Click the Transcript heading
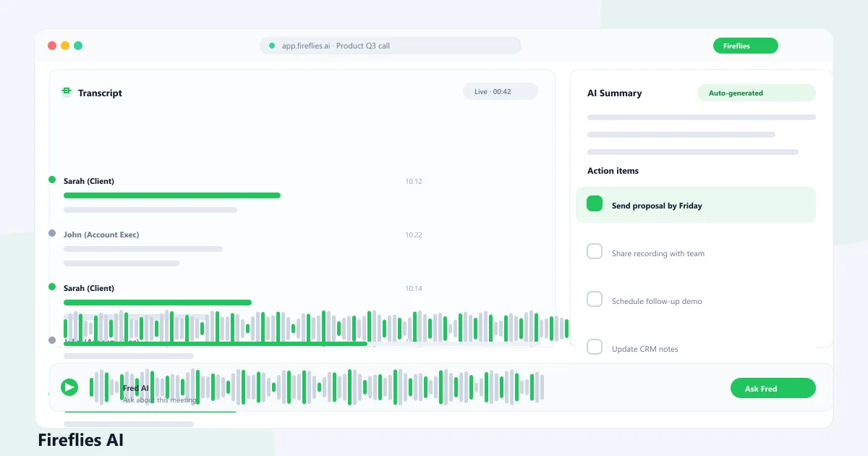868x456 pixels. 100,93
